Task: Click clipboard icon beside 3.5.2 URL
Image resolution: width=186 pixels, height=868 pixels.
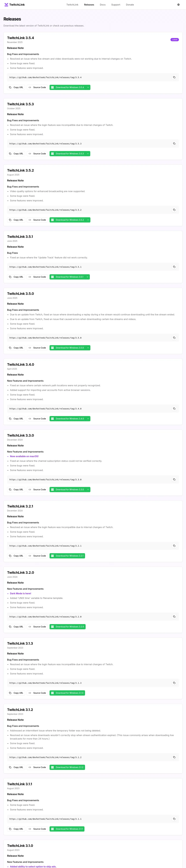Action: (174, 210)
